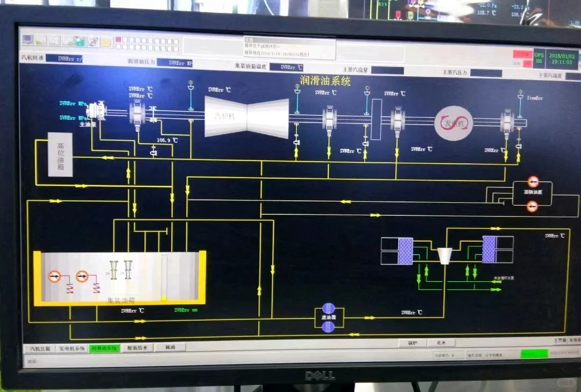Image resolution: width=581 pixels, height=392 pixels.
Task: Click the SVRErr ℃ reading beside 滤油器 outlet
Action: click(412, 313)
